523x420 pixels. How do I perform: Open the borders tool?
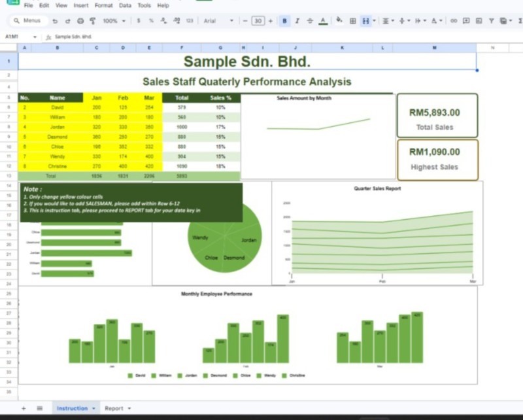[352, 21]
